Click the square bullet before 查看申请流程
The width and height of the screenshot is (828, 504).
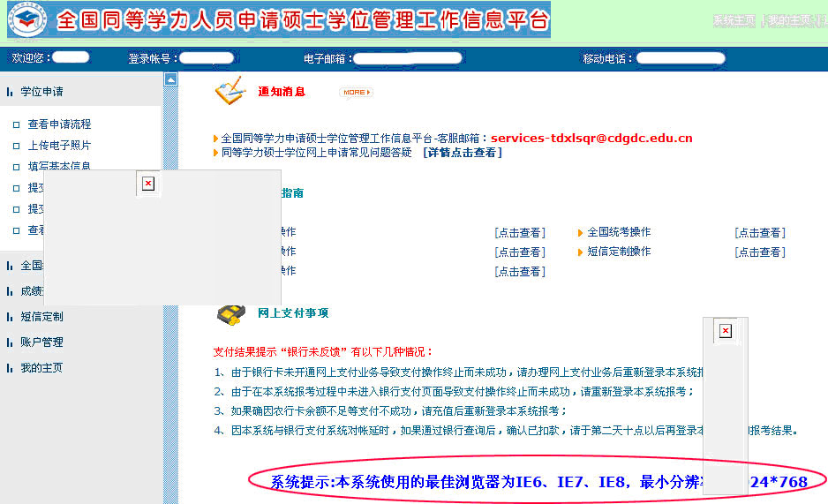click(x=17, y=125)
